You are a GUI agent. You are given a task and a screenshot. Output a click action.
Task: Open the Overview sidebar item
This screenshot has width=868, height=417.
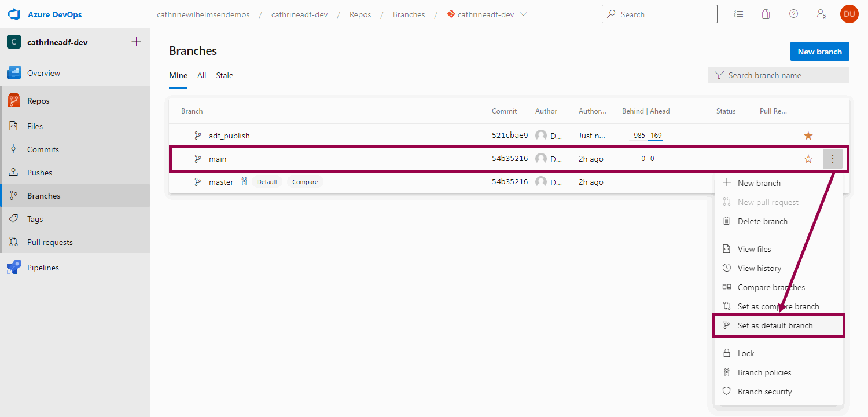point(43,72)
